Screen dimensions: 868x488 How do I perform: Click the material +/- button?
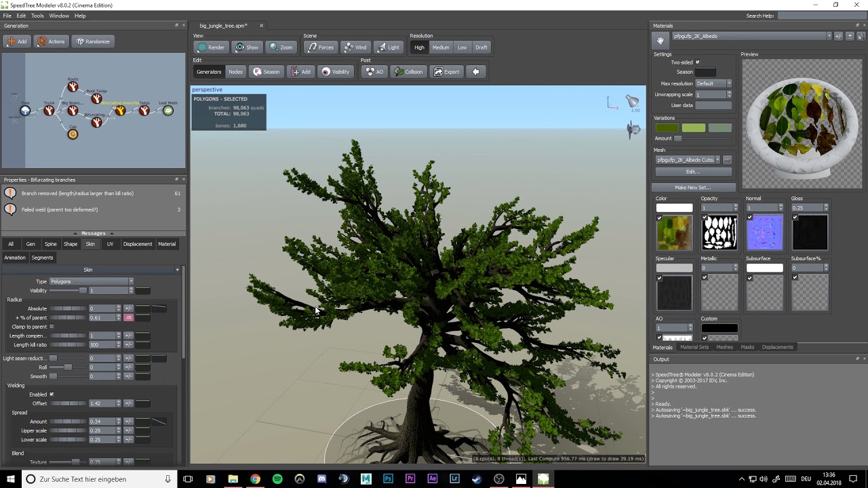tap(838, 36)
